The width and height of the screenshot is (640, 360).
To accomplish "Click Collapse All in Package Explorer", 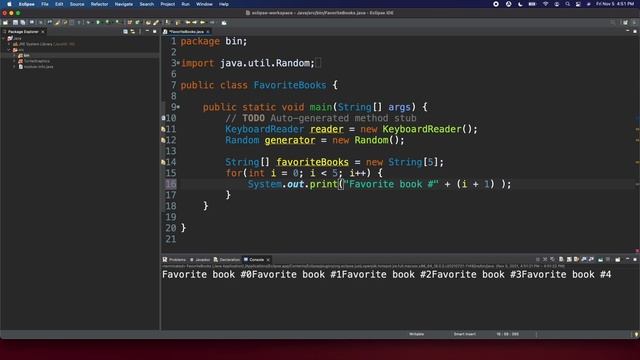I will 125,31.
